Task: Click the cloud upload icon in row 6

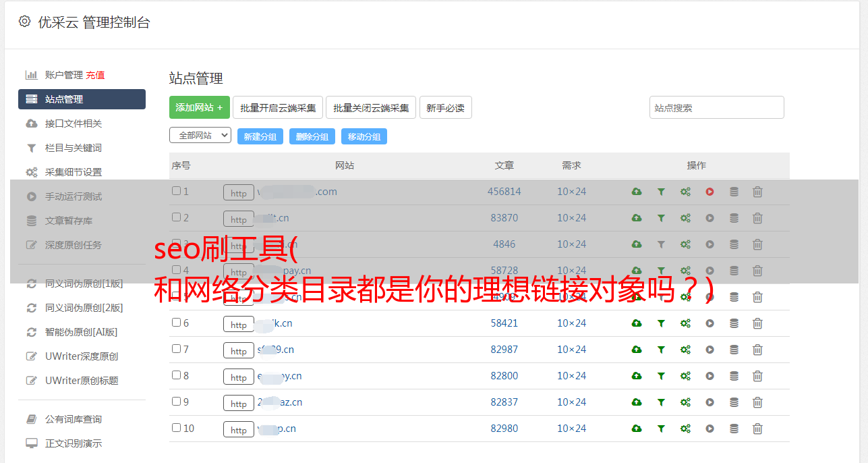Action: pyautogui.click(x=637, y=323)
